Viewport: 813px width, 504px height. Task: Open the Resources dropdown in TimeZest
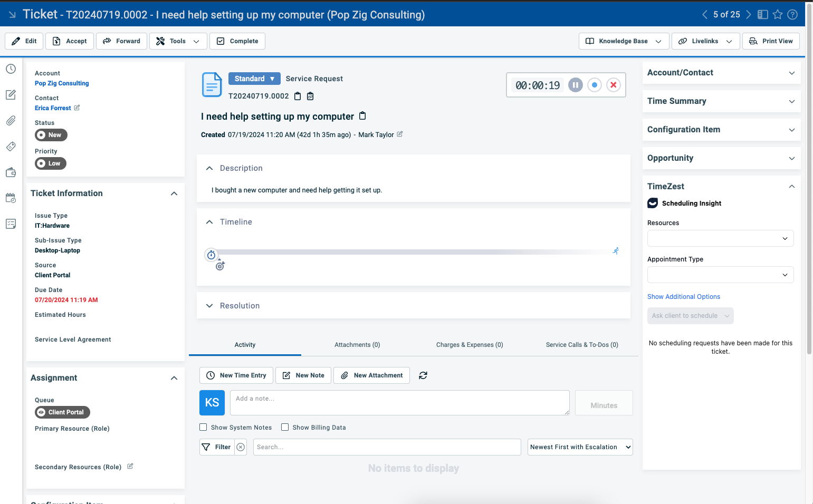(x=720, y=238)
